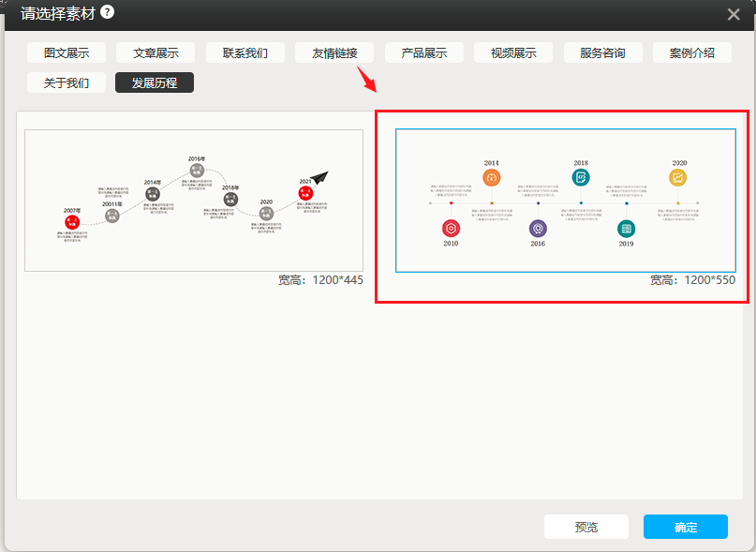Switch to the 产品展示 category
The width and height of the screenshot is (756, 552).
[424, 52]
